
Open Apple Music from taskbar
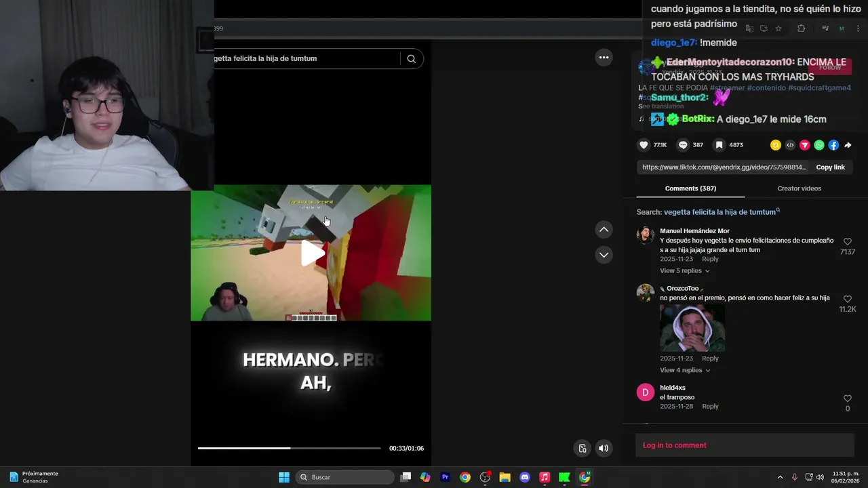(x=544, y=477)
